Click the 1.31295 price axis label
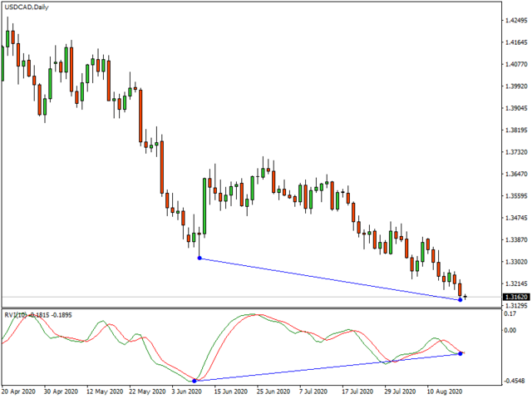 coord(516,306)
